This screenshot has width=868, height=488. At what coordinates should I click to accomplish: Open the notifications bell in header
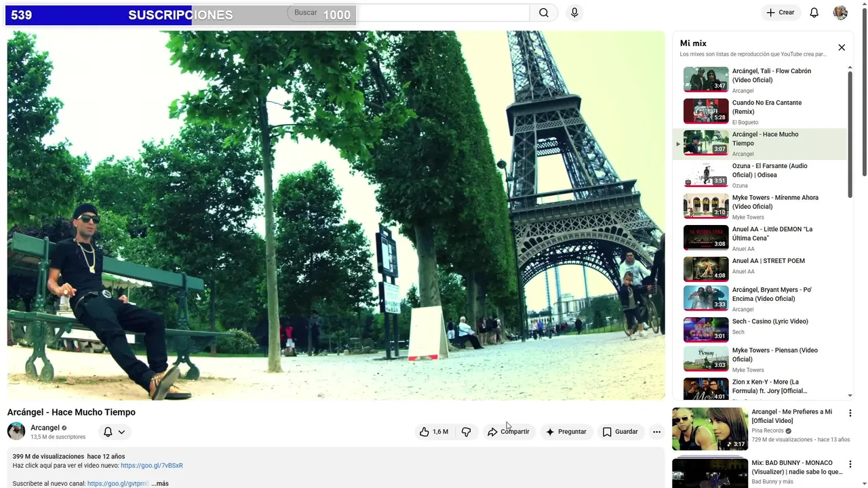(x=814, y=13)
